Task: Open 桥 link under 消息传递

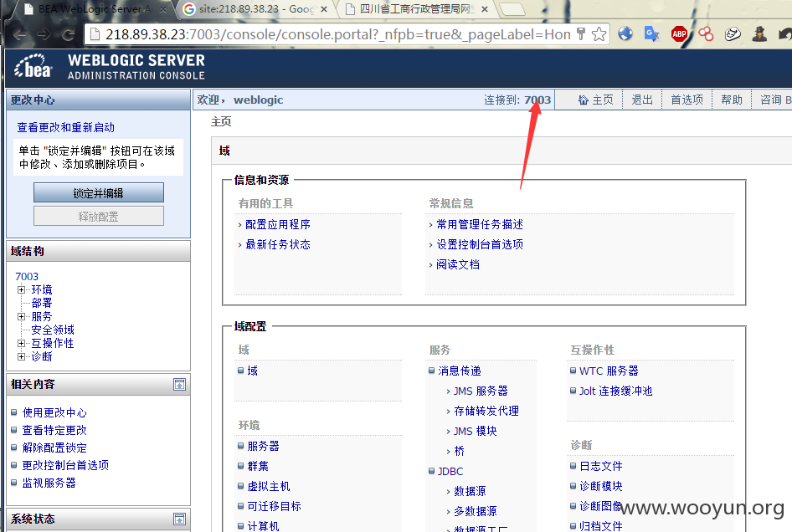Action: click(459, 451)
